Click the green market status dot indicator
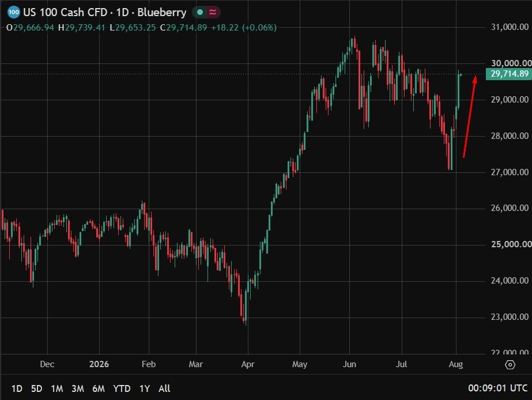 tap(200, 13)
